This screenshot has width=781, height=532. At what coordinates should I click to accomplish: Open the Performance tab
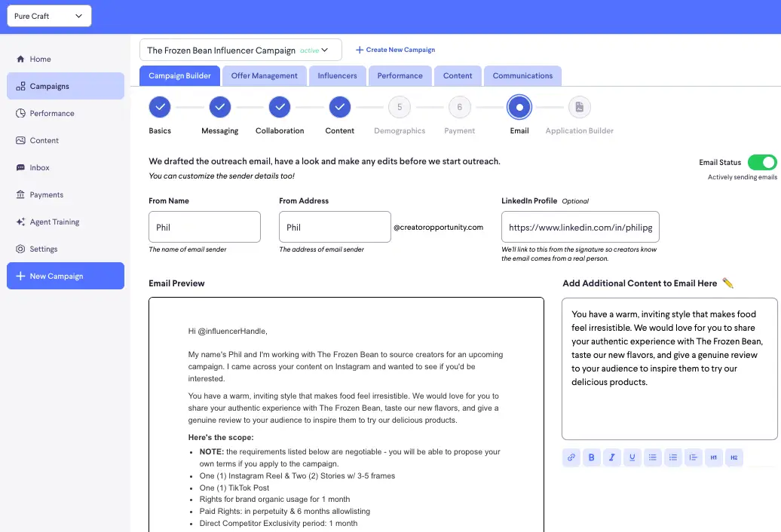(x=400, y=75)
